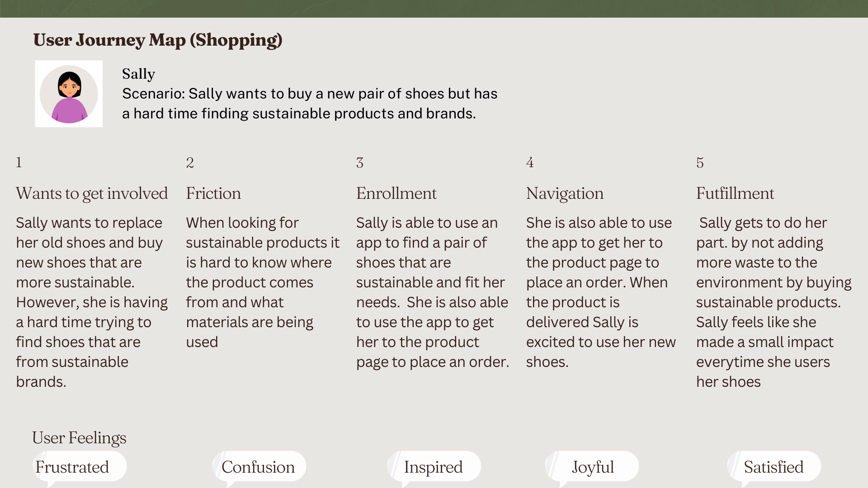Click the Joyful speech bubble

592,467
